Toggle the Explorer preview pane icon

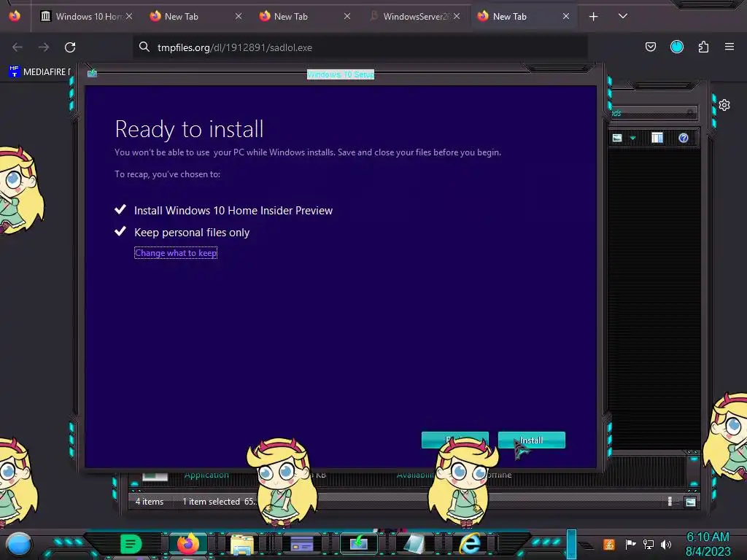tap(657, 138)
